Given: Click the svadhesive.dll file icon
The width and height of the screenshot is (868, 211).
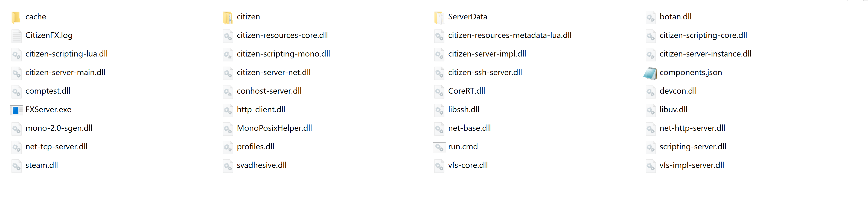Looking at the screenshot, I should (x=228, y=166).
